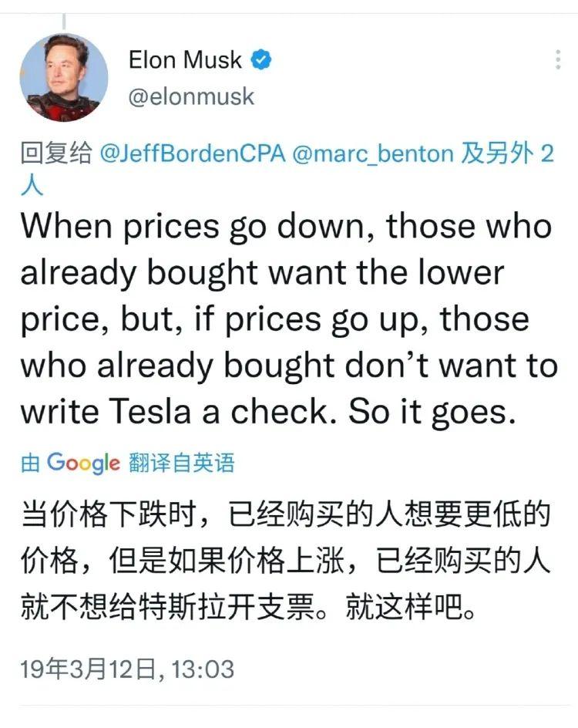
Task: Visit the @JeffBordenCPA mention link
Action: 193,153
